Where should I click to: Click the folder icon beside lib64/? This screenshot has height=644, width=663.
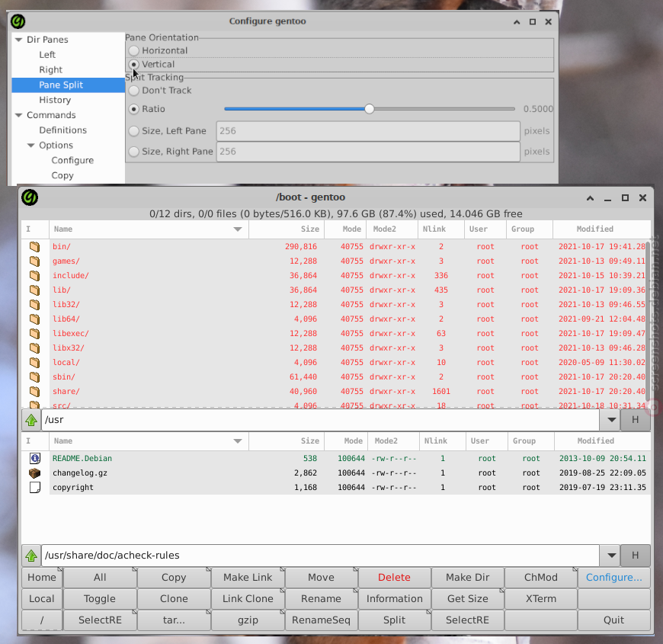tap(34, 319)
